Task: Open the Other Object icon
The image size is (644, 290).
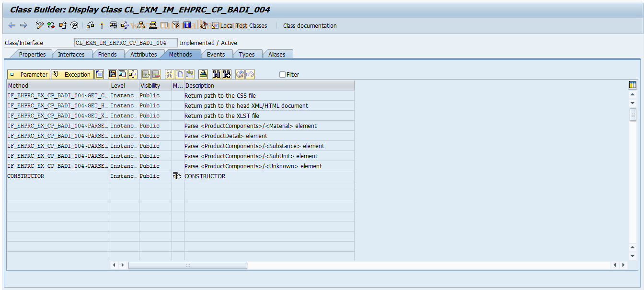Action: pyautogui.click(x=63, y=25)
